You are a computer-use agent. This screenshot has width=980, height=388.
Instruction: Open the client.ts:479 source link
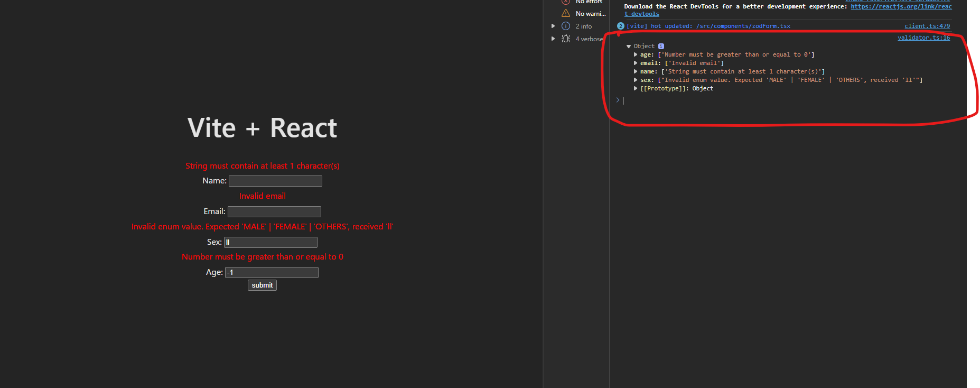(x=927, y=26)
